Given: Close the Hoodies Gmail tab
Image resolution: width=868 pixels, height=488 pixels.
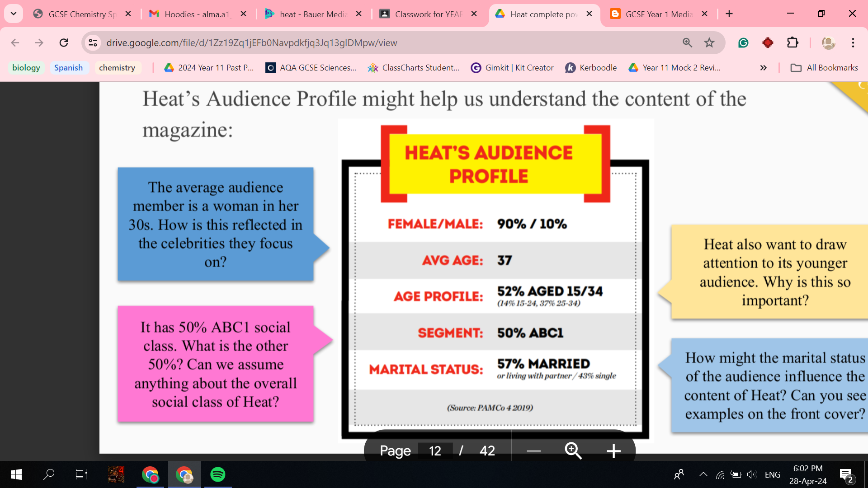Looking at the screenshot, I should (x=244, y=14).
